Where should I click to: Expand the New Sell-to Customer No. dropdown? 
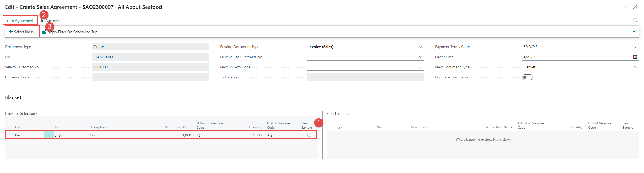click(x=420, y=57)
